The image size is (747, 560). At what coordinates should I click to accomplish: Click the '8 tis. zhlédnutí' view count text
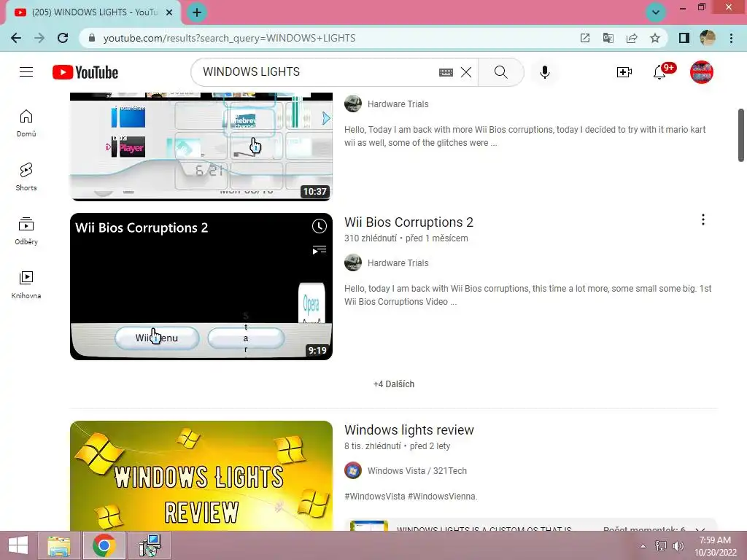(373, 446)
